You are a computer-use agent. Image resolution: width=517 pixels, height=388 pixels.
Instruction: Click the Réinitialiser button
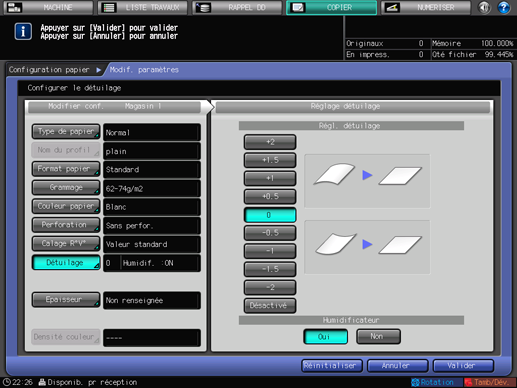(331, 366)
